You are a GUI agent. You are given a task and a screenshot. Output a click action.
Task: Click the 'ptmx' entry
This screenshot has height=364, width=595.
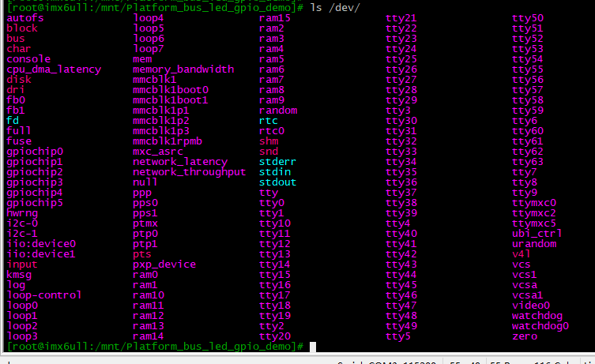tap(145, 223)
